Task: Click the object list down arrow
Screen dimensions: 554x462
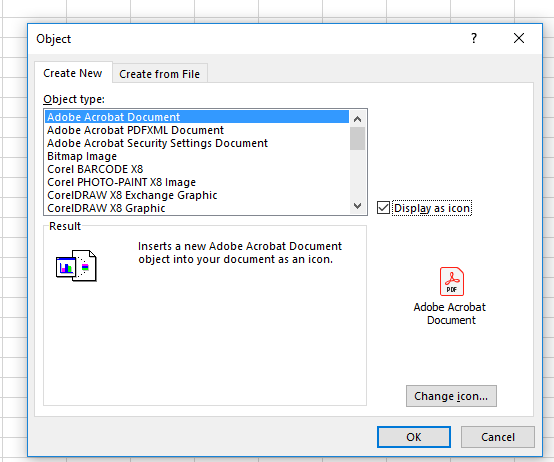Action: (x=358, y=206)
